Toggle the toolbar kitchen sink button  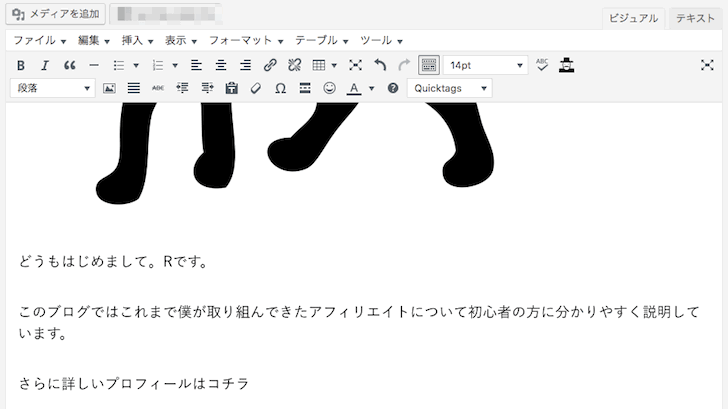(428, 65)
